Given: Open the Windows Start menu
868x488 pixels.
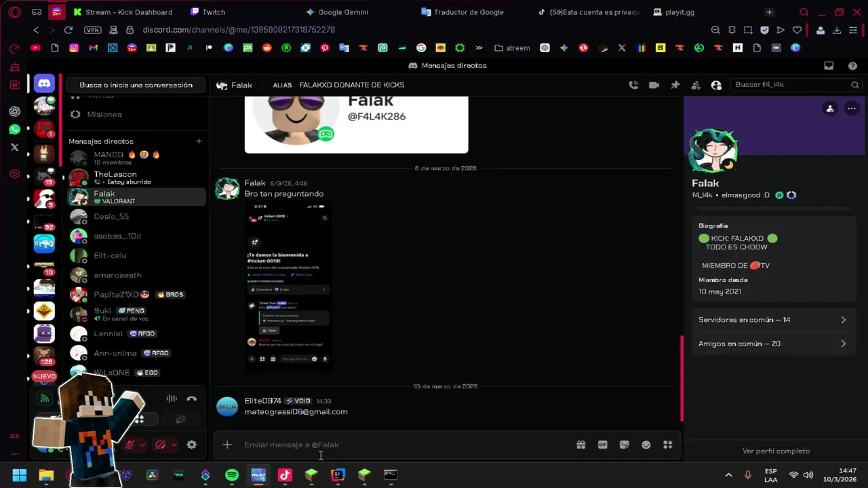Looking at the screenshot, I should pyautogui.click(x=20, y=475).
